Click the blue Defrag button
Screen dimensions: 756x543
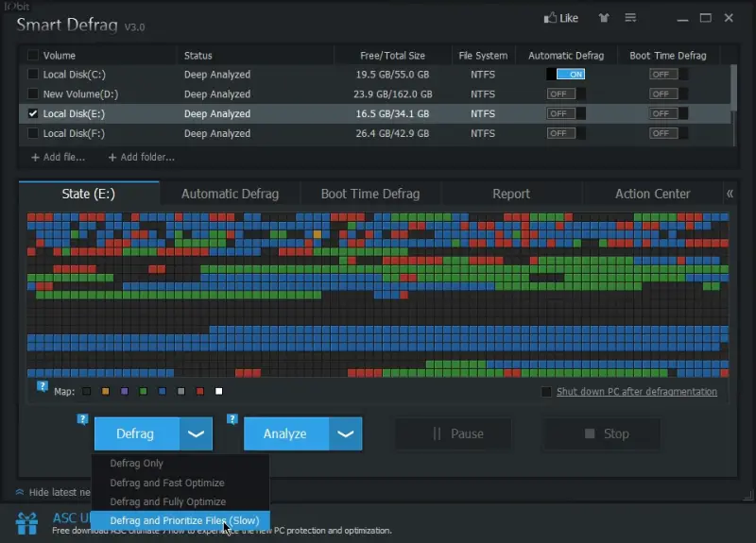(137, 433)
